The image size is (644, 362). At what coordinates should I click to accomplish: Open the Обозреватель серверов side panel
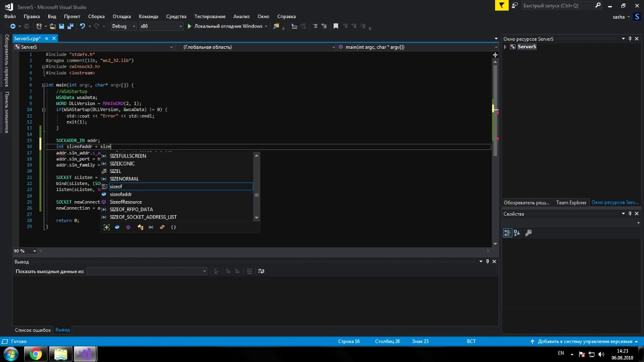(7, 61)
